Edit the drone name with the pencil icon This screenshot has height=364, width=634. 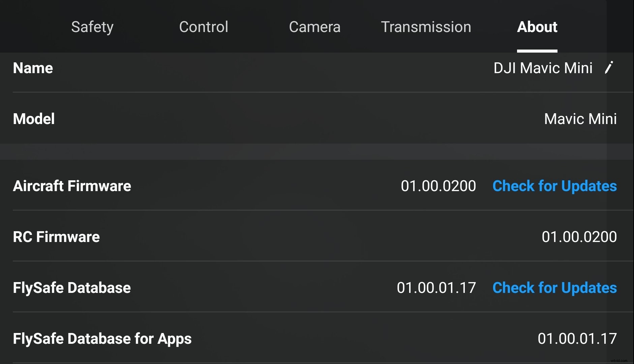coord(609,68)
